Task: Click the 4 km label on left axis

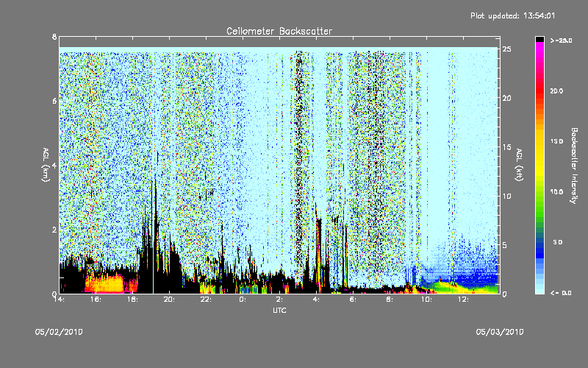Action: (x=54, y=165)
